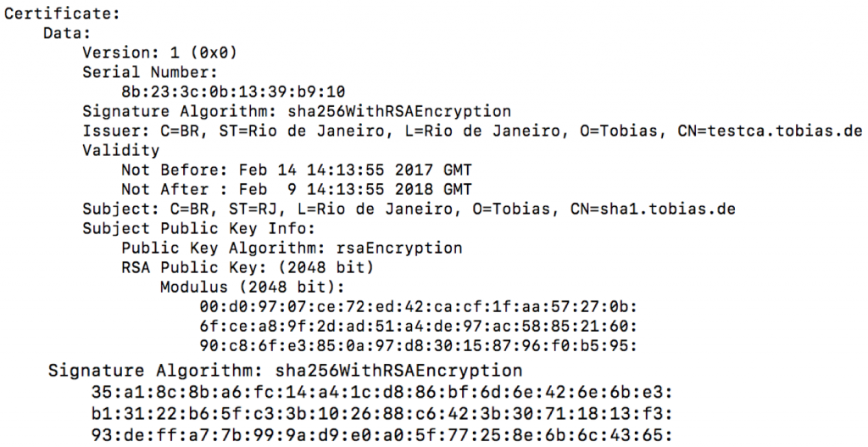Select the Version: 1 (0x0) line
Viewport: 868px width, 447px height.
[160, 53]
